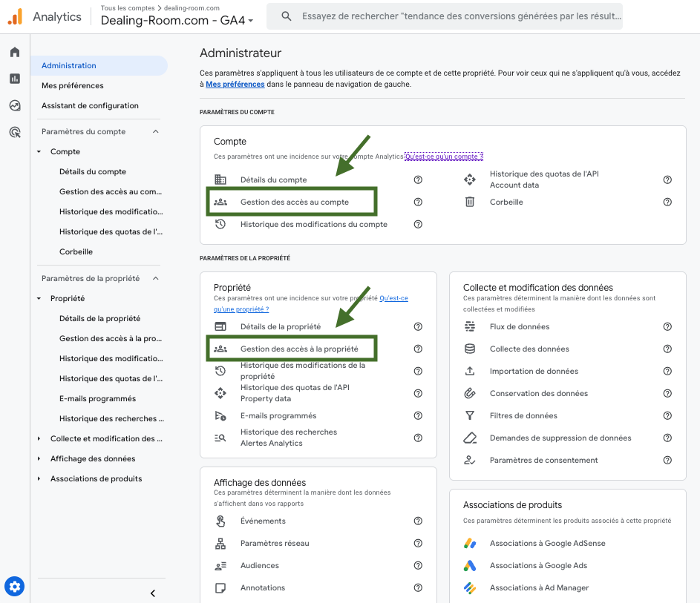This screenshot has height=603, width=700.
Task: Click Tous les comptes breadcrumb
Action: point(127,8)
